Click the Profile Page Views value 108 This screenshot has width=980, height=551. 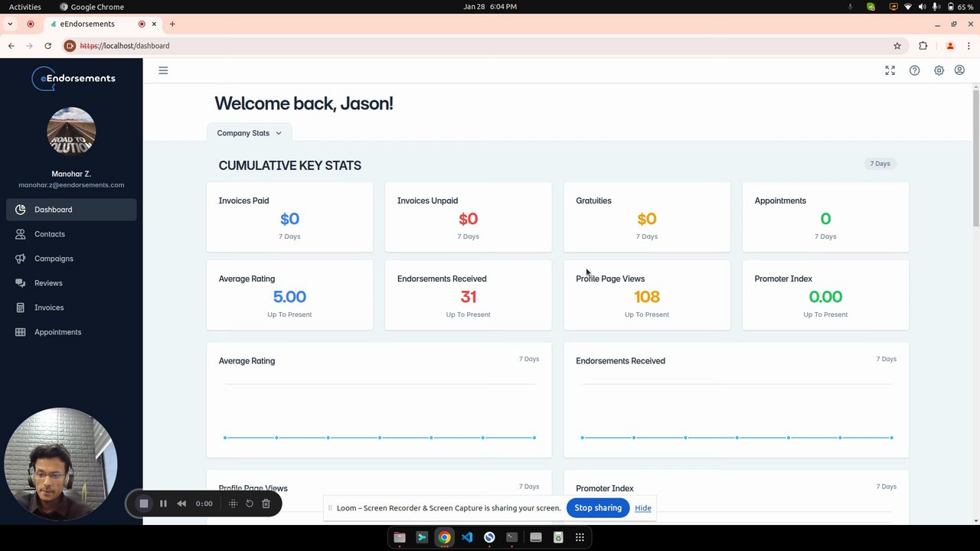click(647, 297)
